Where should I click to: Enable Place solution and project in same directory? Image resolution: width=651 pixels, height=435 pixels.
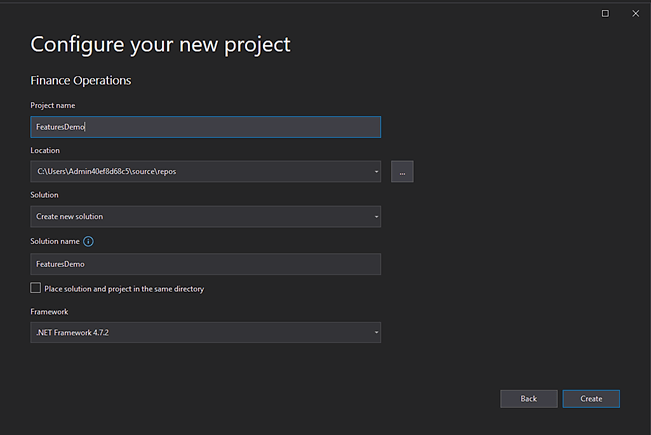(x=36, y=289)
